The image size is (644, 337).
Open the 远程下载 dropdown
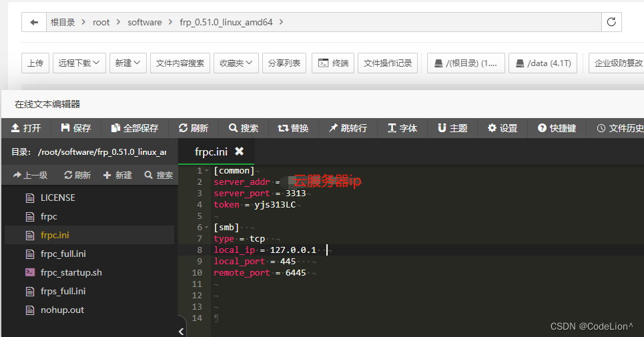(79, 63)
